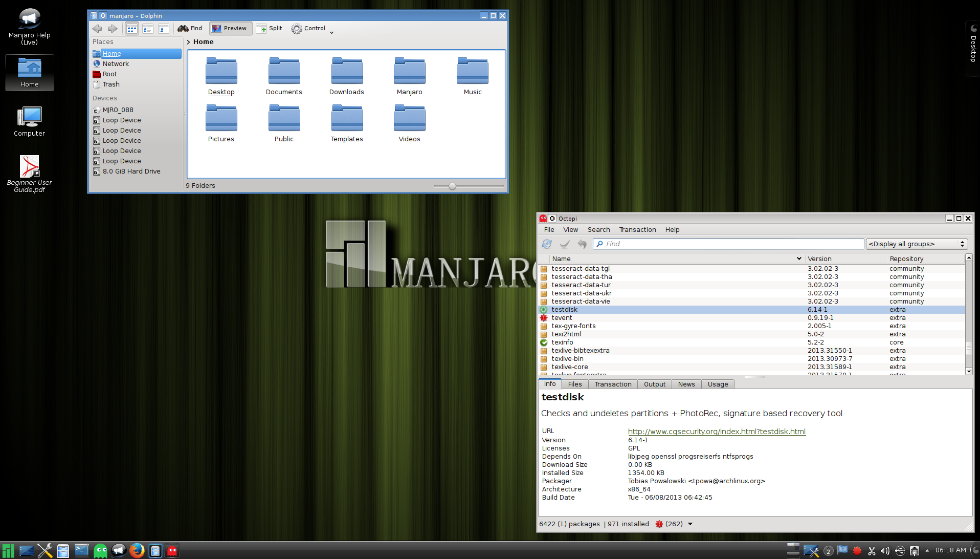Open the Display all groups dropdown
Screen dimensions: 980x559
[x=916, y=244]
